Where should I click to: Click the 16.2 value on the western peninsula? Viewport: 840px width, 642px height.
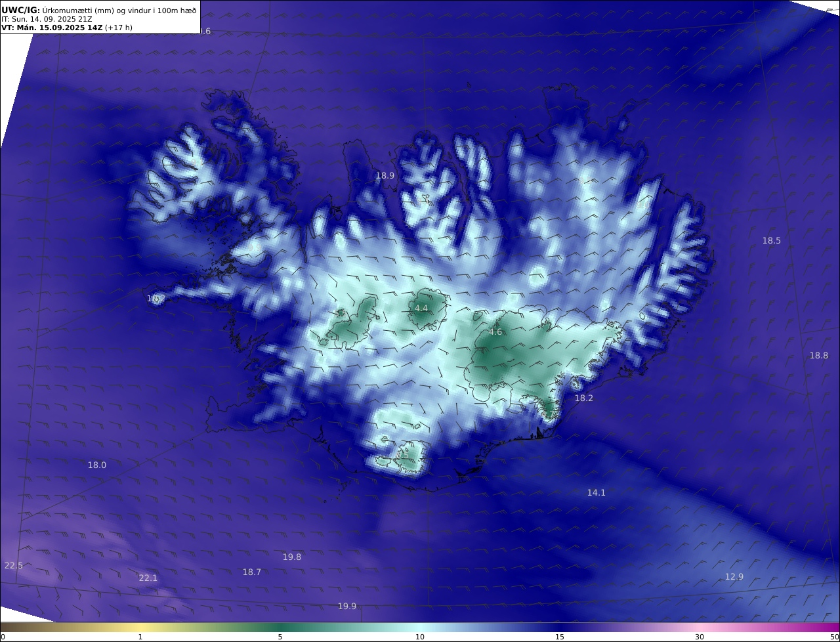[x=156, y=299]
